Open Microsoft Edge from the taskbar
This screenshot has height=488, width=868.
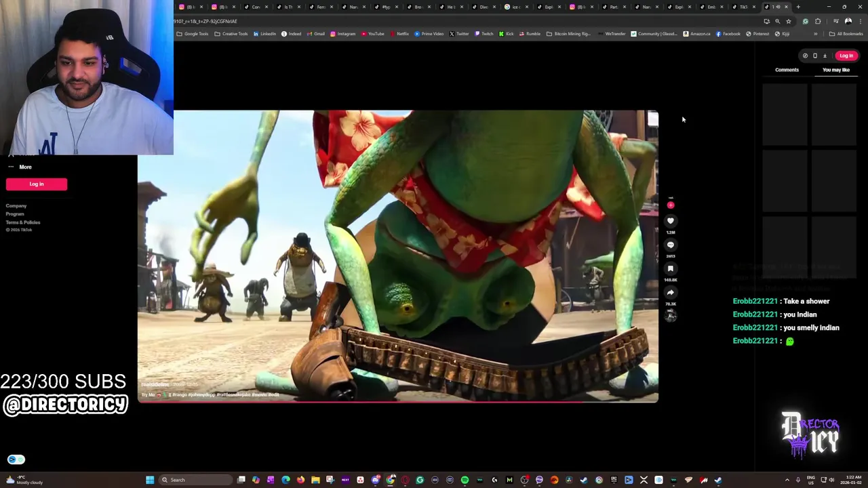pyautogui.click(x=285, y=480)
